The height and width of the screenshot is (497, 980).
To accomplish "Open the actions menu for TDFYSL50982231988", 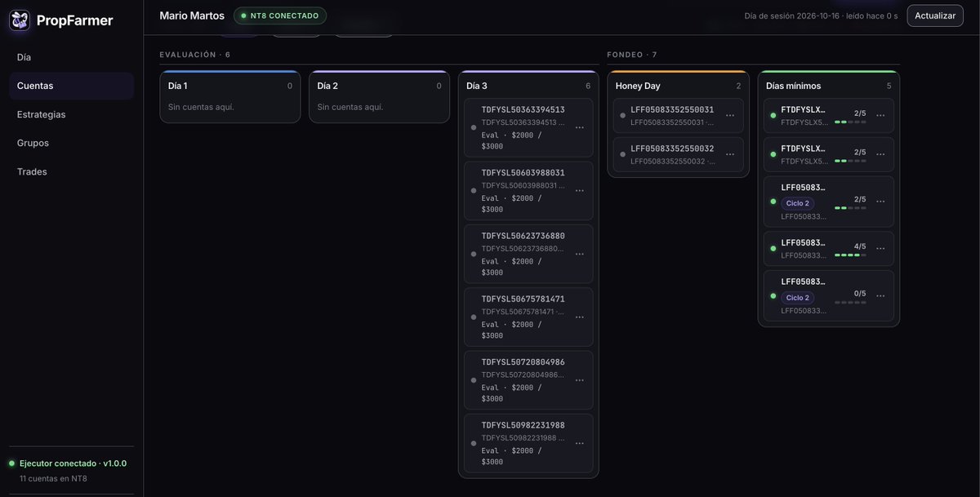I will (580, 443).
